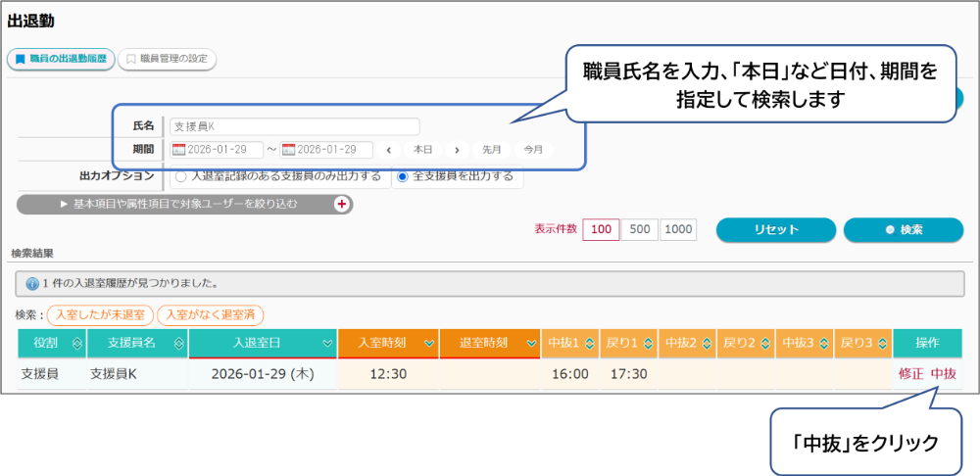Viewport: 980px width, 476px height.
Task: Open the start date calendar icon
Action: (178, 150)
